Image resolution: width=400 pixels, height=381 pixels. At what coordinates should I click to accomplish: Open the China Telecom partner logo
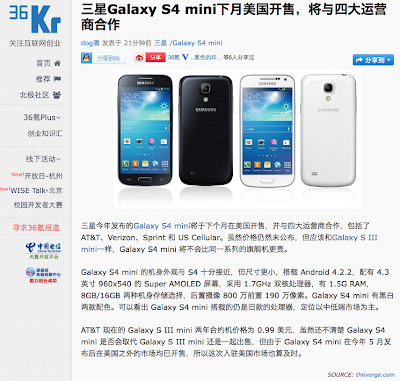(x=43, y=251)
